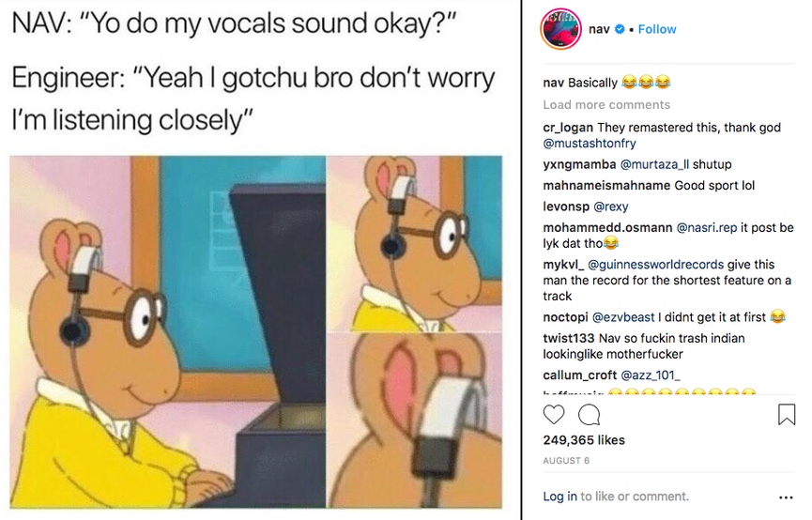Viewport: 812px width, 520px height.
Task: View the 249,365 likes list
Action: (584, 439)
